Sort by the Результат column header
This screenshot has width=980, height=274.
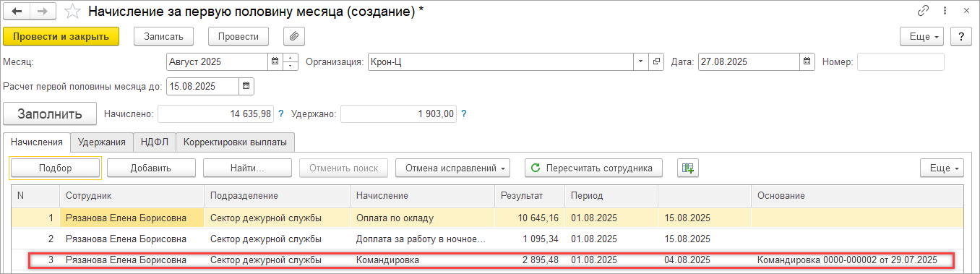tap(530, 196)
